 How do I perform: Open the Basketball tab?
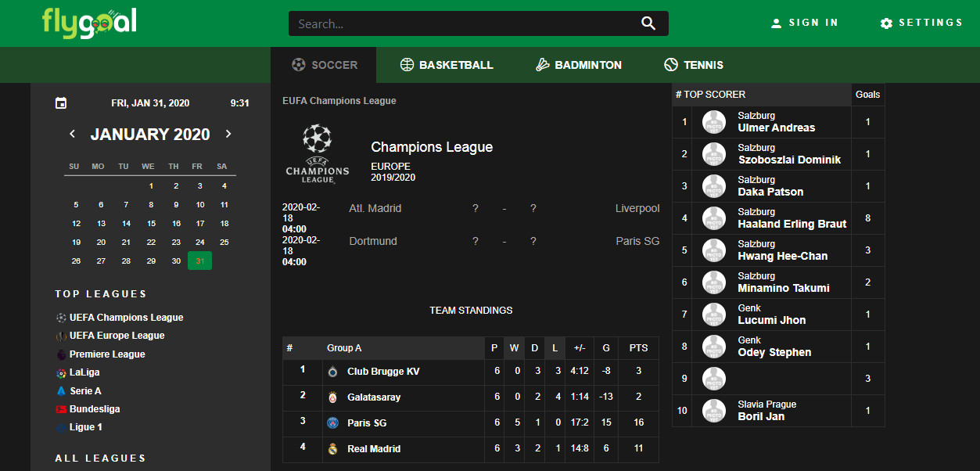[x=447, y=64]
